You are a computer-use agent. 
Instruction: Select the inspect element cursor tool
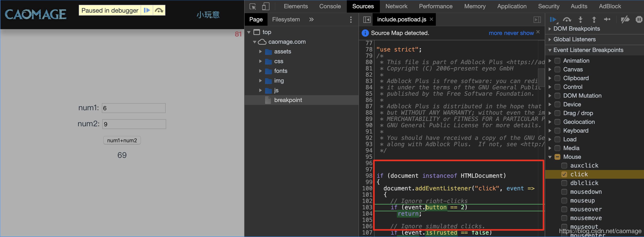252,7
